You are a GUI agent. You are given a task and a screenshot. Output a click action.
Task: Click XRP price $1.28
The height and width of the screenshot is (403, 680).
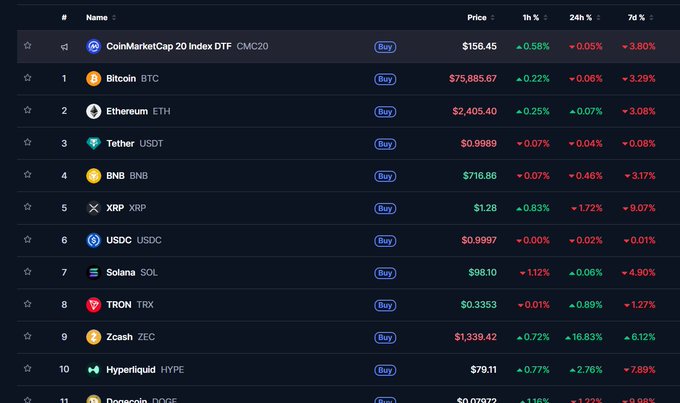click(485, 208)
